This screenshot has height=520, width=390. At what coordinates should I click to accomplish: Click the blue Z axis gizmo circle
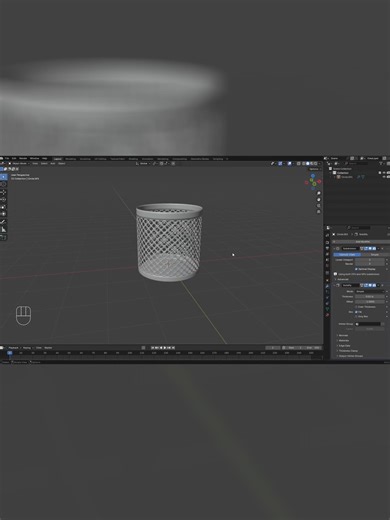[313, 176]
